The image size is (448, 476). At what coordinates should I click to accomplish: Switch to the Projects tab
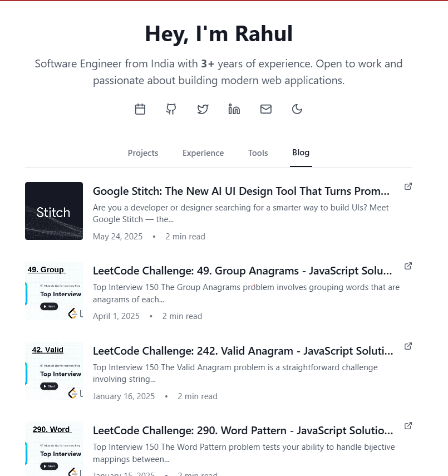[x=143, y=153]
